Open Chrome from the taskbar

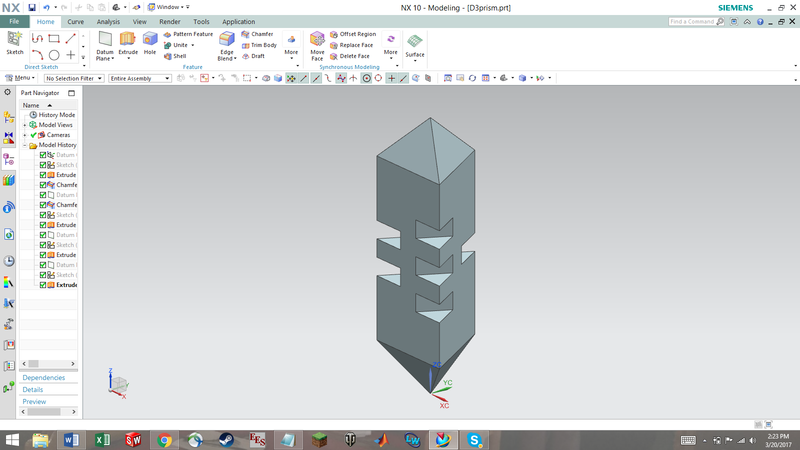pos(164,440)
